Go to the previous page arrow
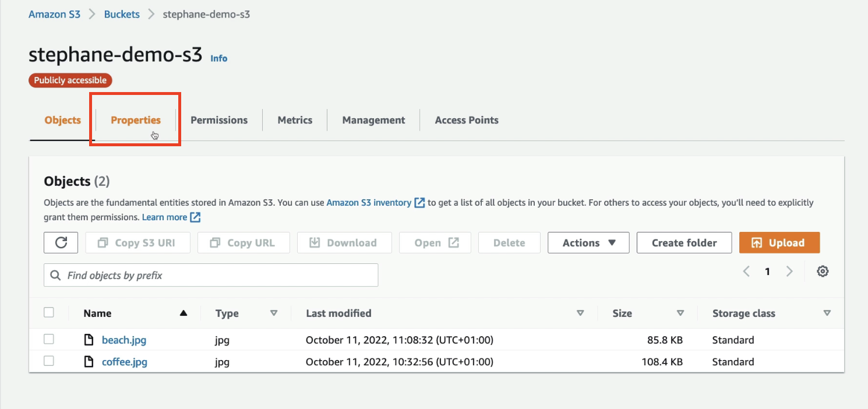 [746, 272]
